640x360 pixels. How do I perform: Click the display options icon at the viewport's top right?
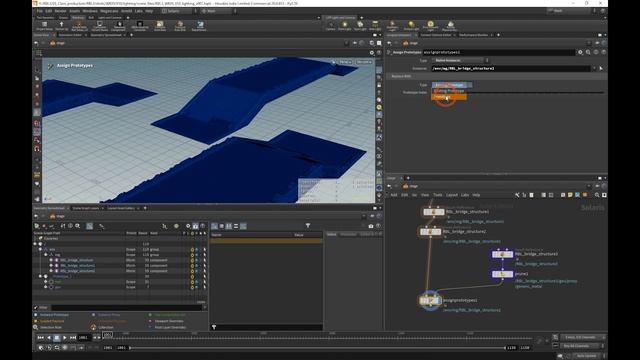point(371,53)
